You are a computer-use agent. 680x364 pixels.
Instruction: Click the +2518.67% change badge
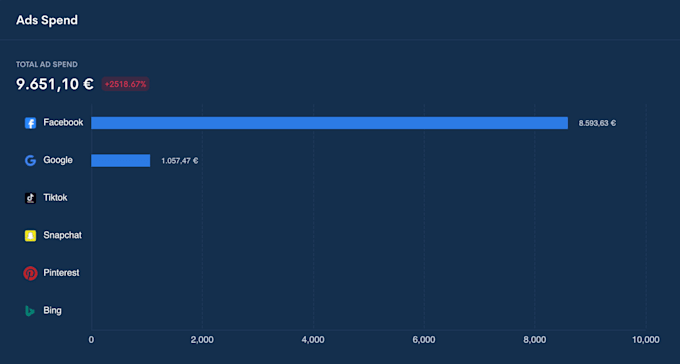click(125, 84)
